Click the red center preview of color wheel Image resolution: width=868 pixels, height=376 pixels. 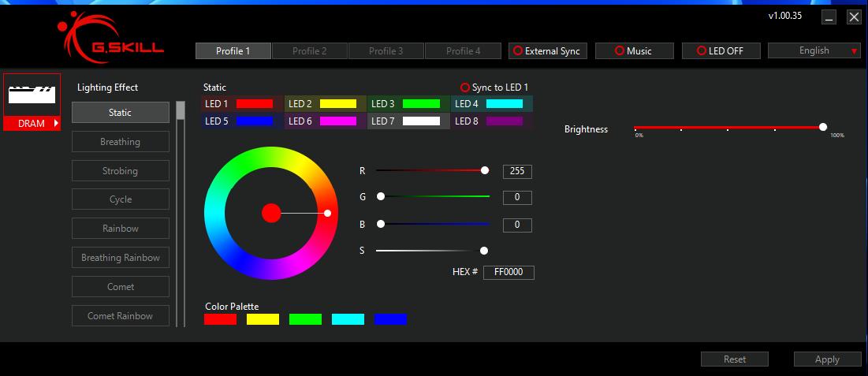[271, 213]
